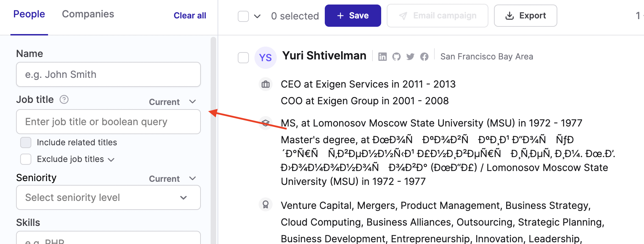
Task: Click the briefcase work-experience icon
Action: click(x=266, y=84)
